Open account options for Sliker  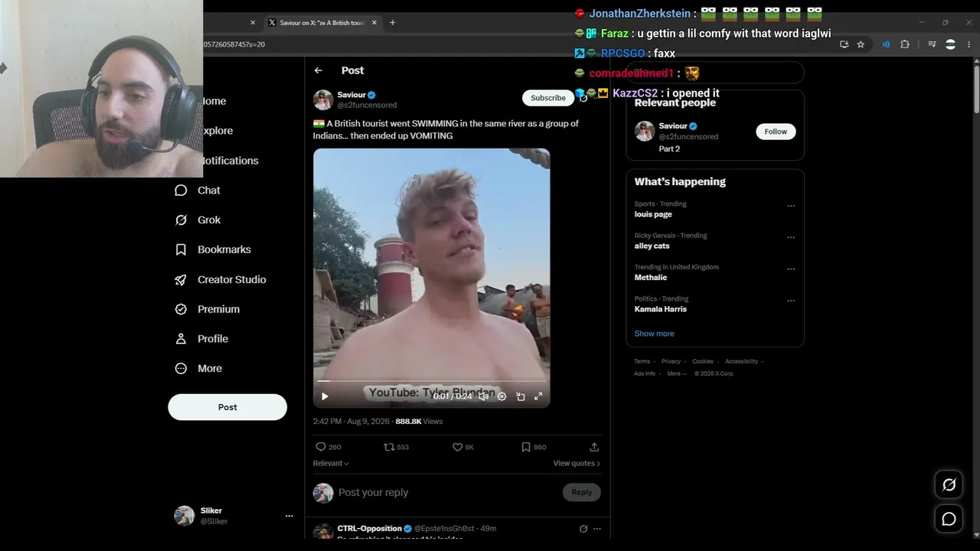[x=289, y=516]
